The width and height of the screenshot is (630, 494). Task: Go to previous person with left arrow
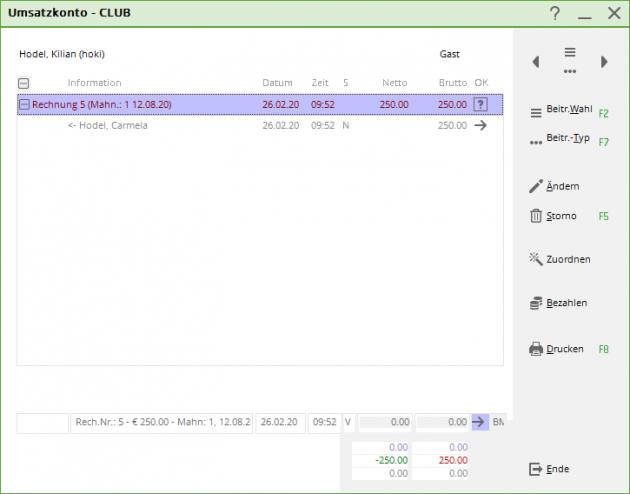(x=536, y=62)
